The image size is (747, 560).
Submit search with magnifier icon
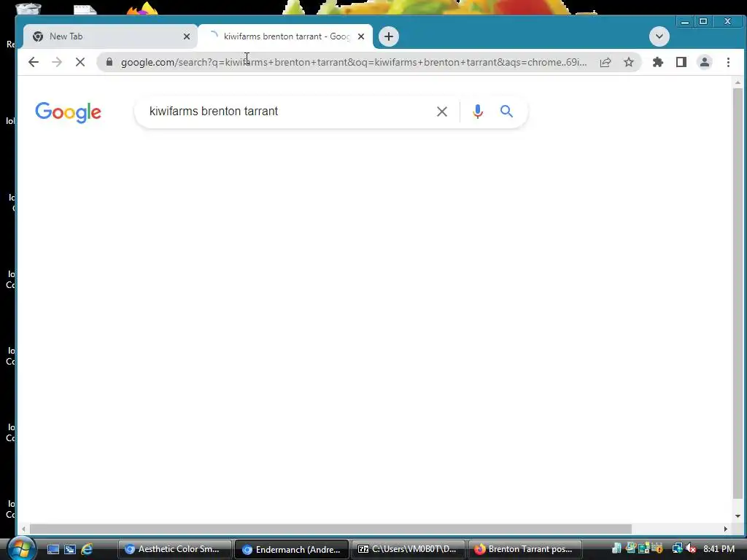click(x=506, y=112)
